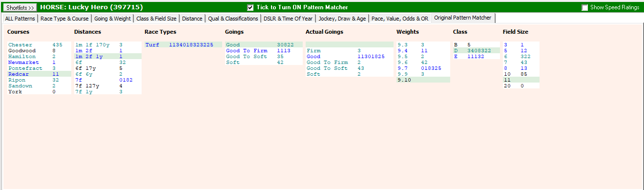Image resolution: width=644 pixels, height=190 pixels.
Task: Select the Class & Field Size tab
Action: click(156, 19)
